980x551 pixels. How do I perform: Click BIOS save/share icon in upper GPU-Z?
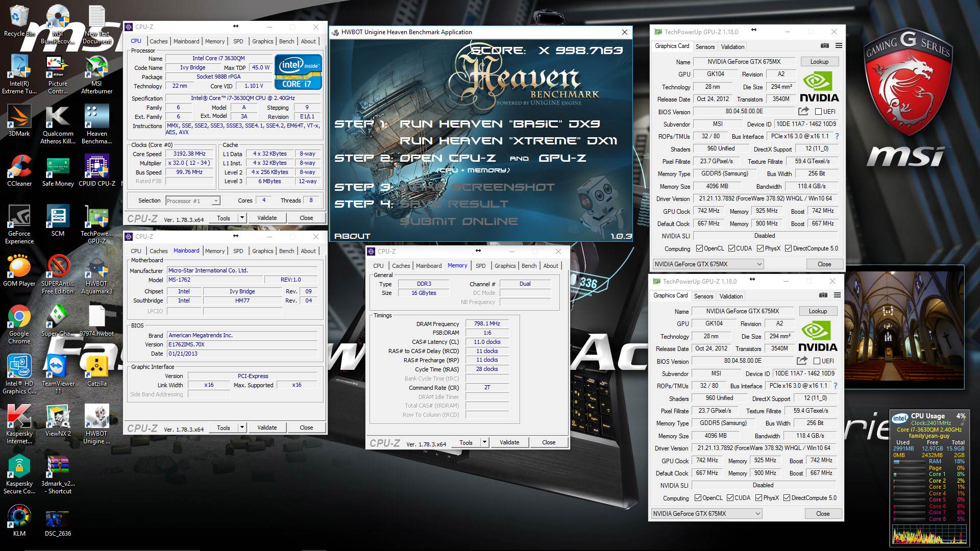(803, 111)
